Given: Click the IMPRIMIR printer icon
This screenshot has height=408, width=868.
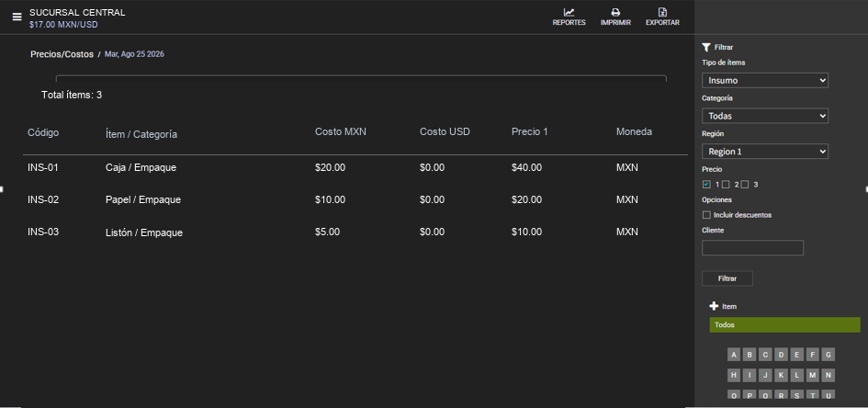Looking at the screenshot, I should (x=615, y=12).
